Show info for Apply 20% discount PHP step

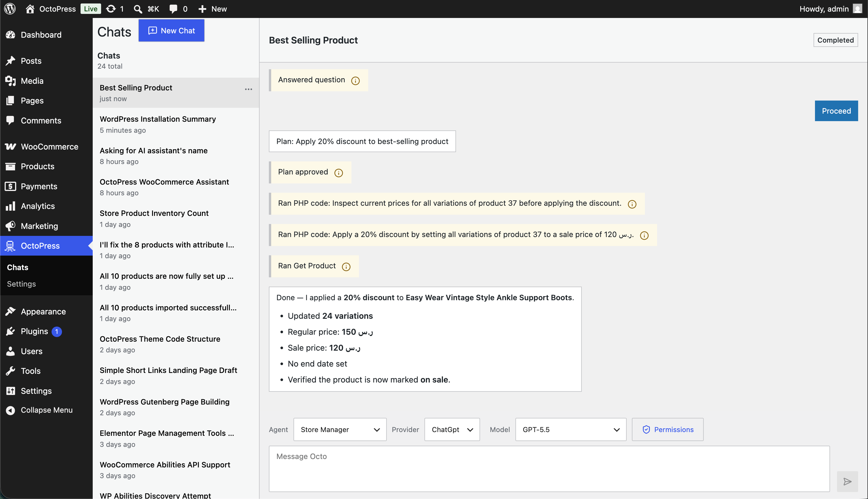click(644, 236)
